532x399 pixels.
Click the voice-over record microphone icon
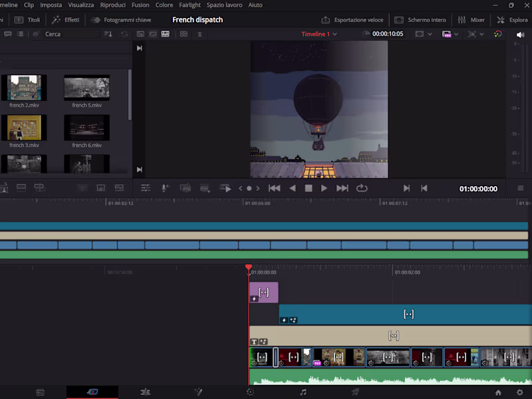click(164, 188)
